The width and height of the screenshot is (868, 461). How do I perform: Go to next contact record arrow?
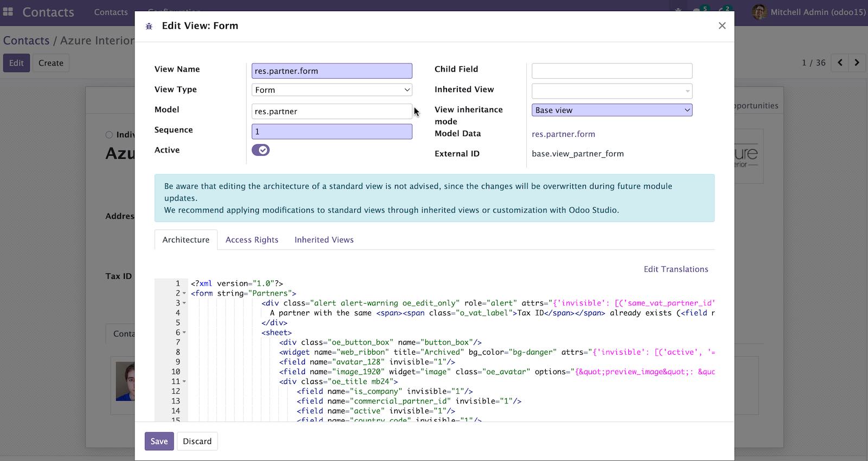[857, 63]
